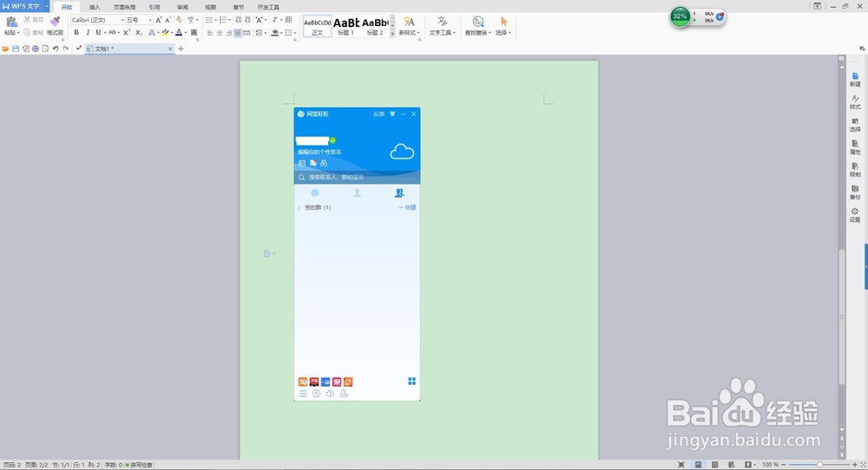Add a new document tab with plus
This screenshot has height=470, width=868.
(181, 49)
